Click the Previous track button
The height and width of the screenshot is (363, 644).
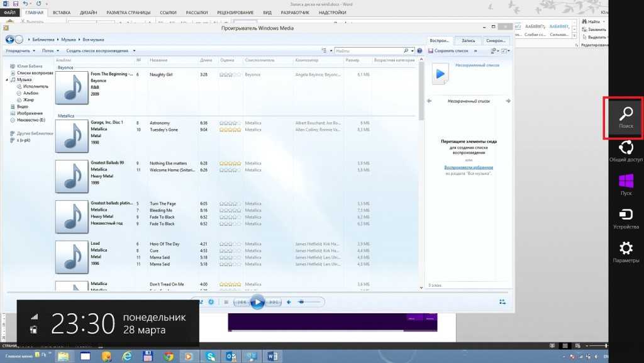(x=242, y=302)
